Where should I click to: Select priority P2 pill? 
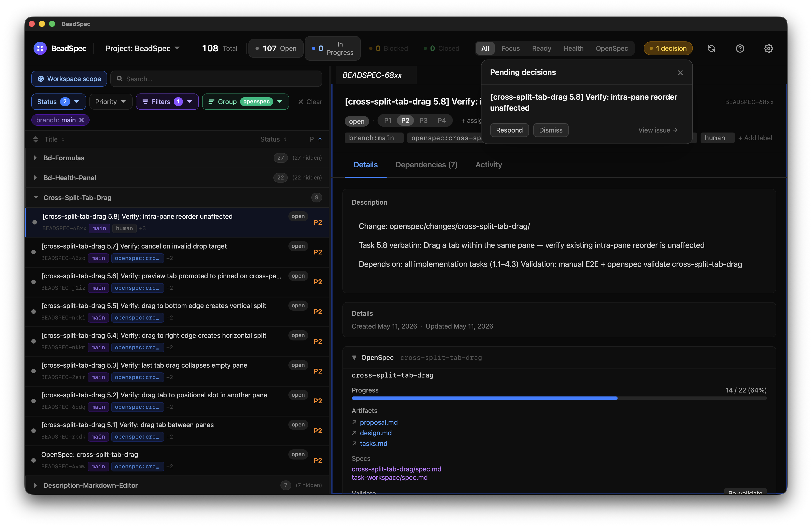(405, 120)
